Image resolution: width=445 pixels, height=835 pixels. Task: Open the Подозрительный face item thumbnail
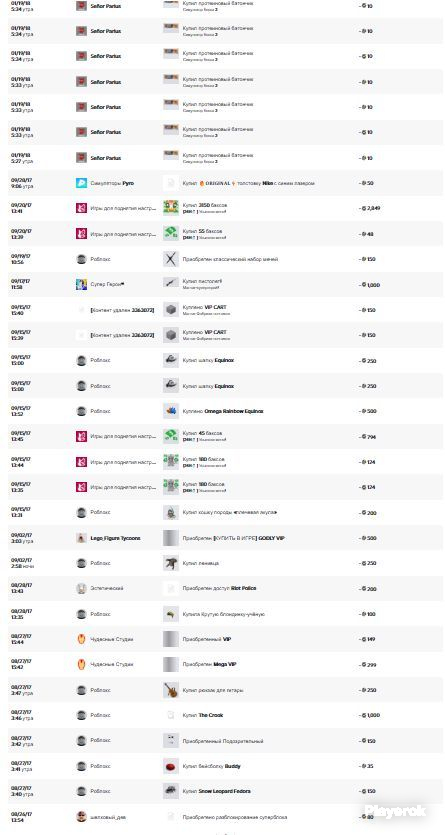(171, 741)
